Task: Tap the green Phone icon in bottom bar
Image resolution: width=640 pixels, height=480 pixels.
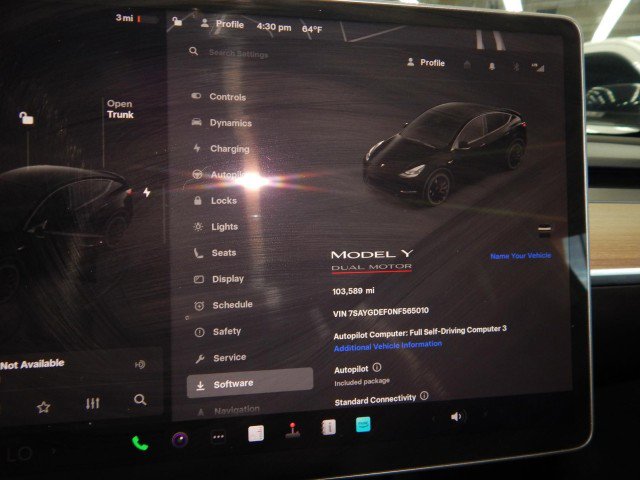Action: pos(140,442)
